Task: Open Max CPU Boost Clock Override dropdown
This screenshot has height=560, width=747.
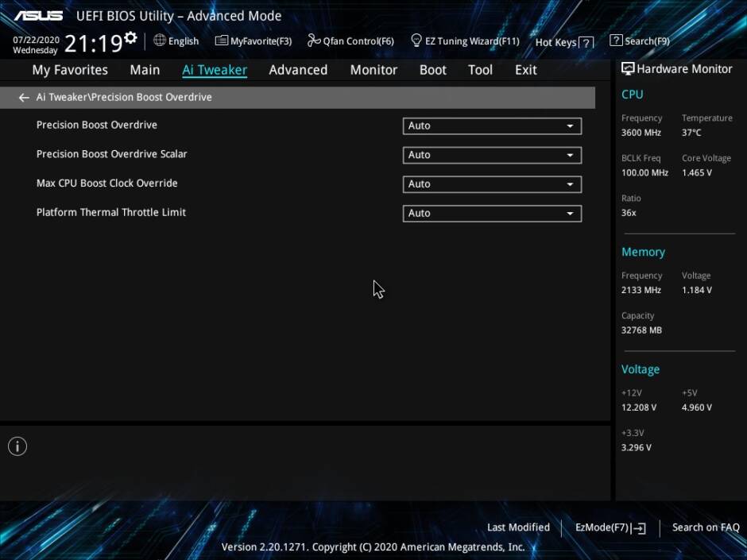Action: click(x=492, y=184)
